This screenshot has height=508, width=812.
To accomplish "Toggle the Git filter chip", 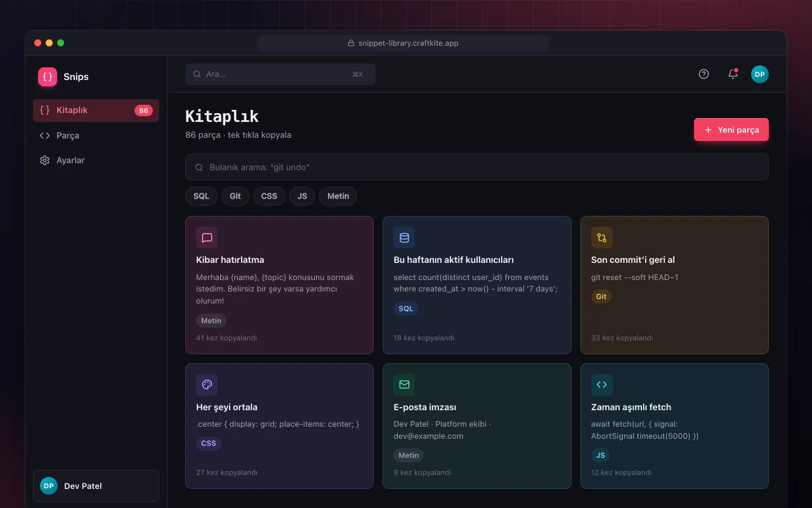I will pyautogui.click(x=235, y=196).
